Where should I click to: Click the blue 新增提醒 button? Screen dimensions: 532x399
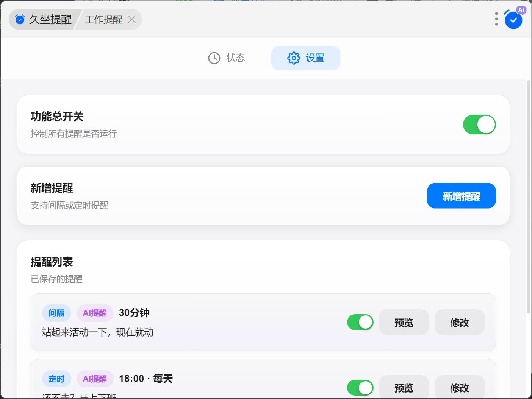pyautogui.click(x=461, y=196)
